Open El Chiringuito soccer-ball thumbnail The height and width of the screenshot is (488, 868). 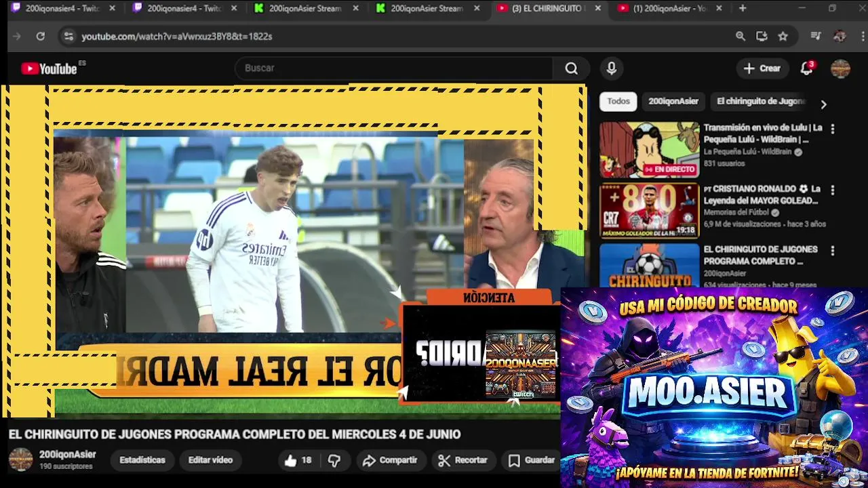point(649,265)
